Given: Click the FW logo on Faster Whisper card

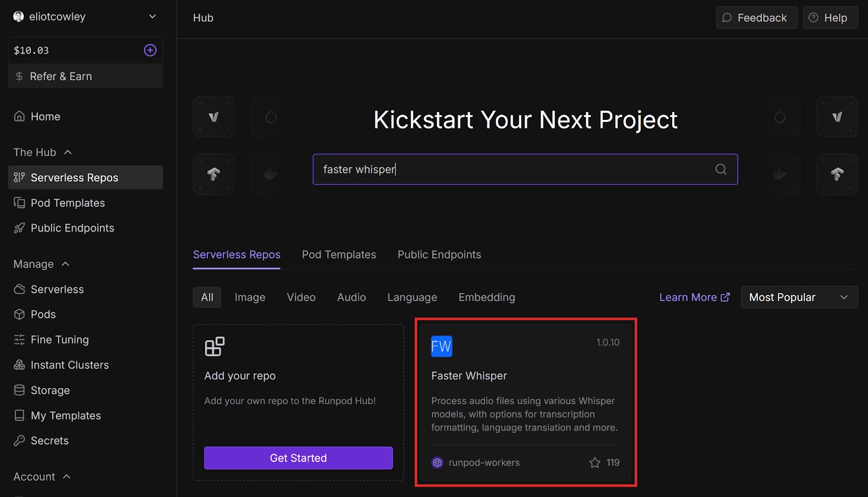Looking at the screenshot, I should 442,346.
